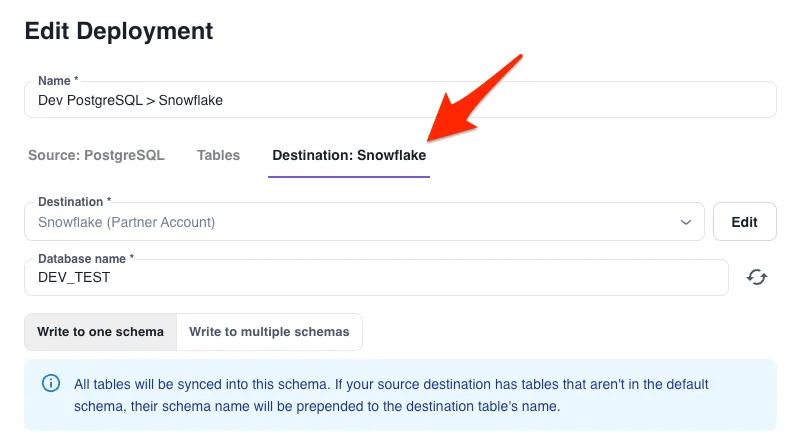This screenshot has height=437, width=794.
Task: Click the purple underline of active tab
Action: (x=349, y=177)
